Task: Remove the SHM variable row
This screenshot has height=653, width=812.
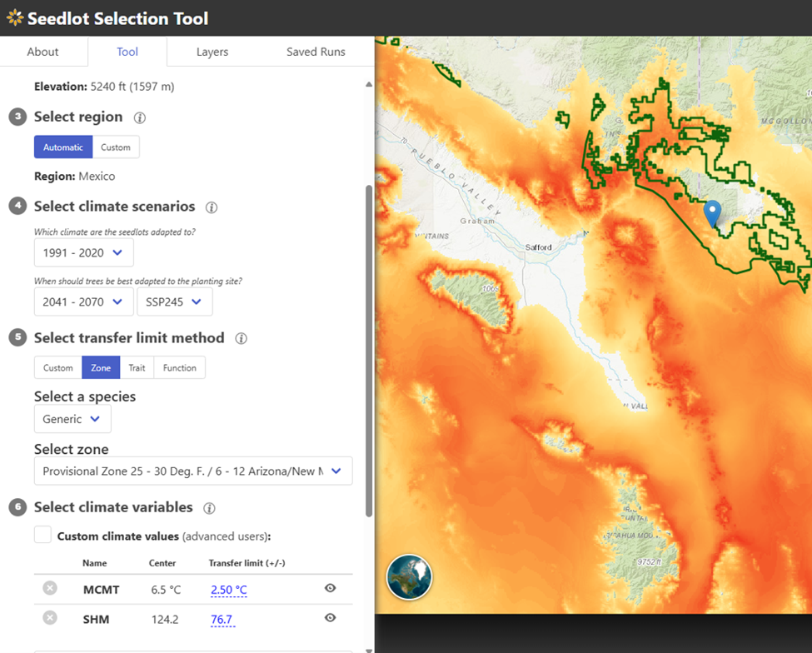Action: point(50,618)
